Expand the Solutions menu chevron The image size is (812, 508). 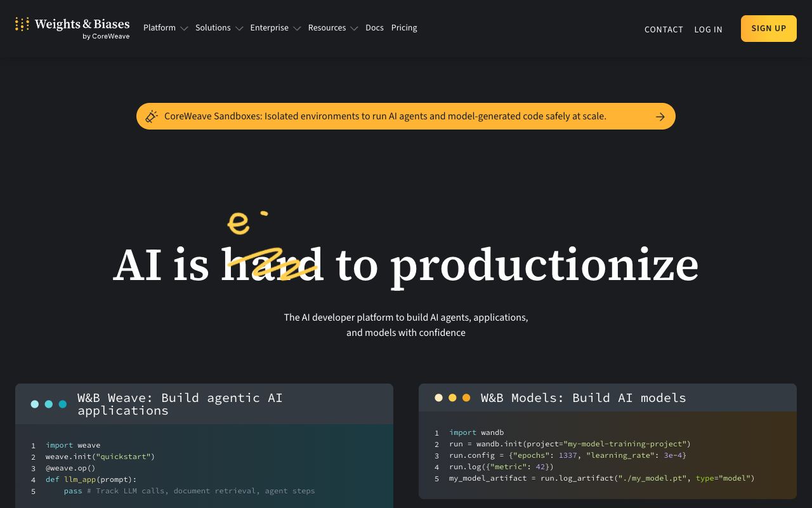pyautogui.click(x=239, y=29)
